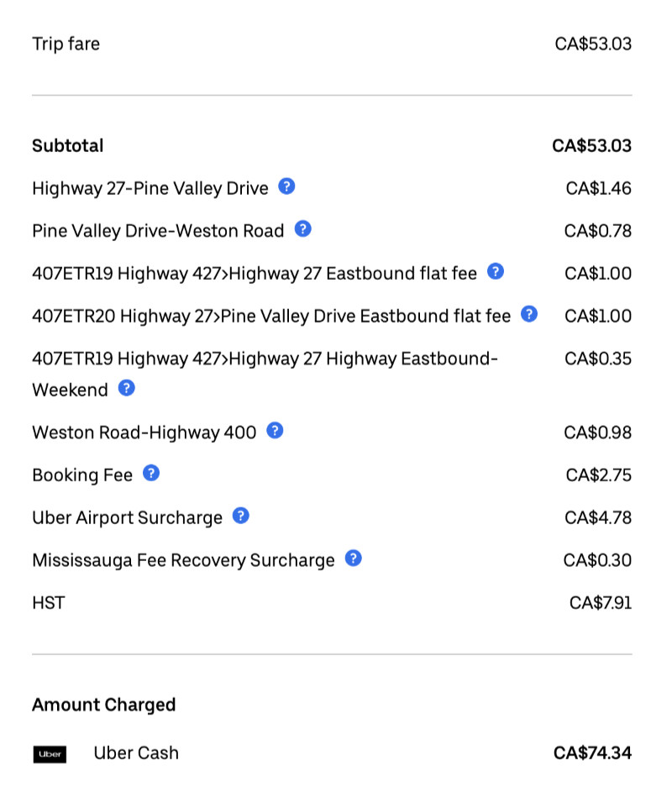The image size is (672, 787).
Task: Click help icon next to 407ETR19 Eastbound flat fee
Action: tap(496, 271)
